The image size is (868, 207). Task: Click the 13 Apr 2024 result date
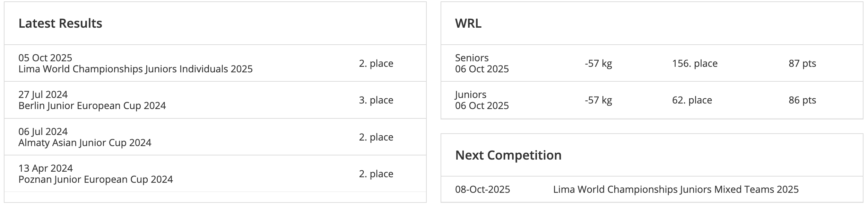tap(45, 168)
